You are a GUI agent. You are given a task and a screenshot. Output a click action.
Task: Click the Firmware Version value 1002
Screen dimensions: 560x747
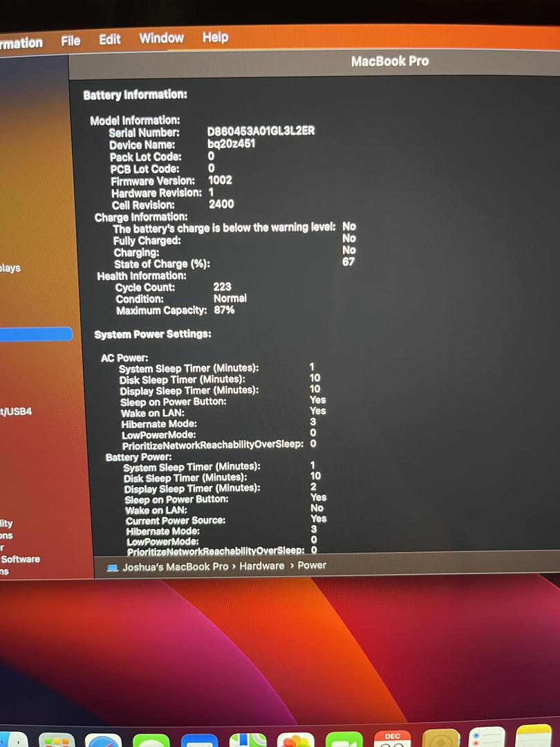(x=221, y=180)
